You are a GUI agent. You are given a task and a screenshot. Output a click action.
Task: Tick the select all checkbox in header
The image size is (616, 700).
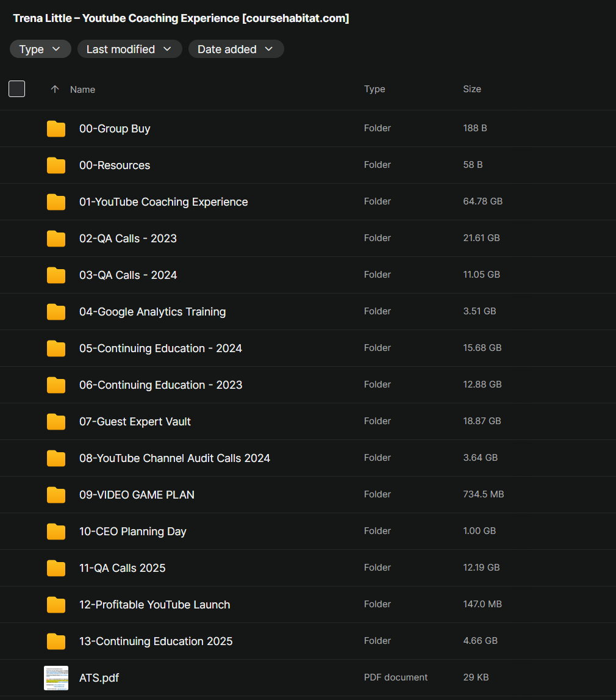pyautogui.click(x=17, y=89)
